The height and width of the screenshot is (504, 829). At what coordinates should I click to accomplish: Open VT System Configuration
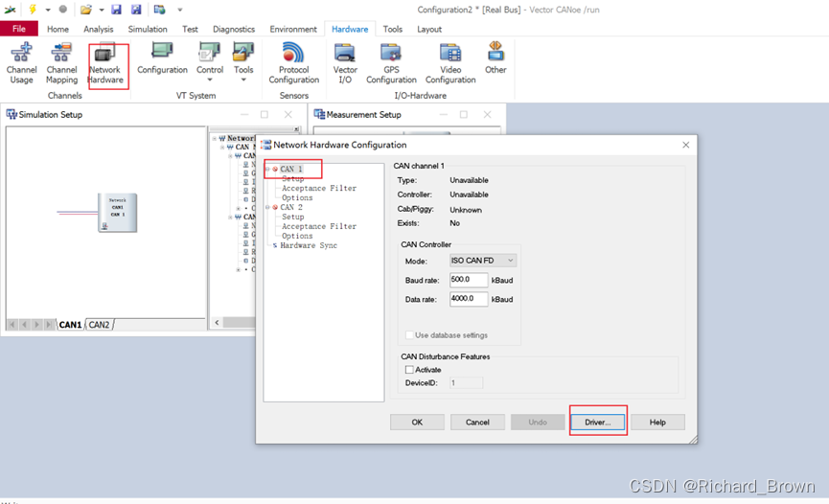162,58
